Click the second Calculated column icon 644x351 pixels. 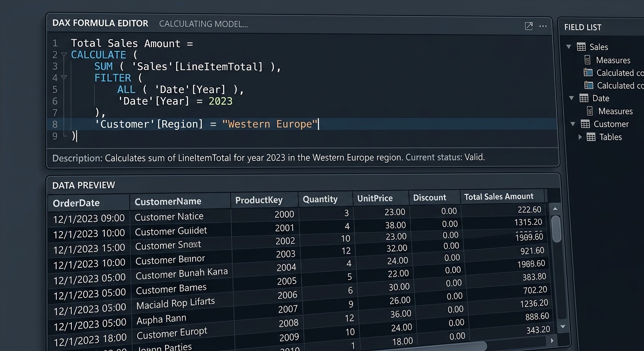(589, 85)
